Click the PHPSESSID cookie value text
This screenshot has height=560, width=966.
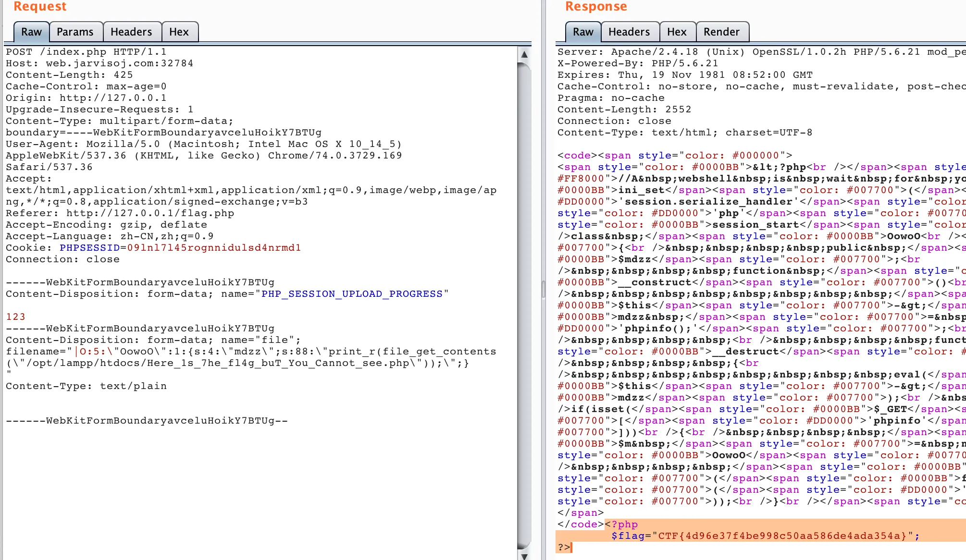coord(214,248)
